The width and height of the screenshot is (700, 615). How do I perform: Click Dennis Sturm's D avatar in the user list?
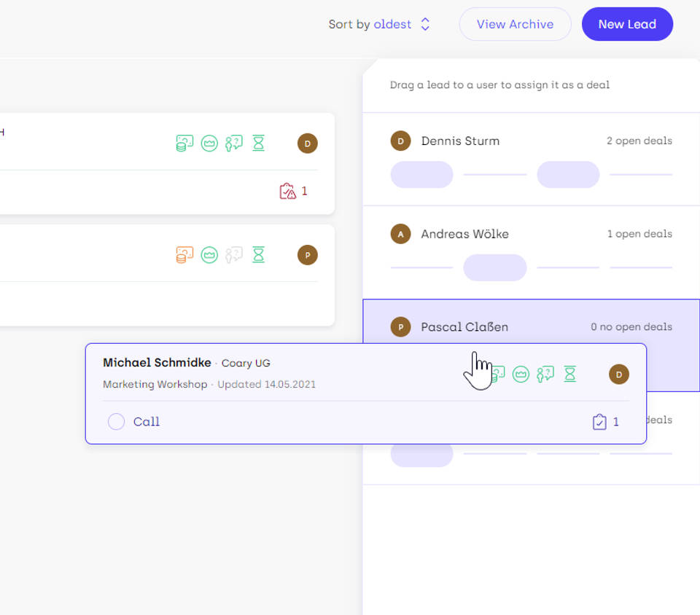click(401, 141)
